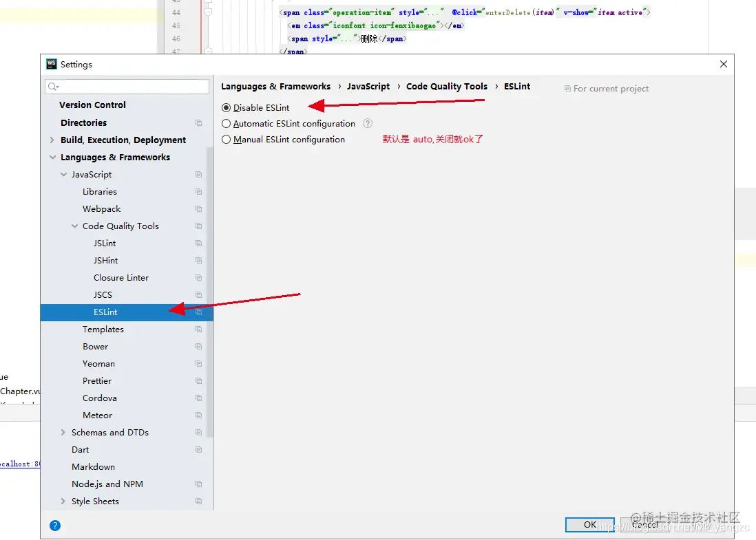Viewport: 756px width, 540px height.
Task: Click project-level icon beside Closure Linter
Action: [x=199, y=278]
